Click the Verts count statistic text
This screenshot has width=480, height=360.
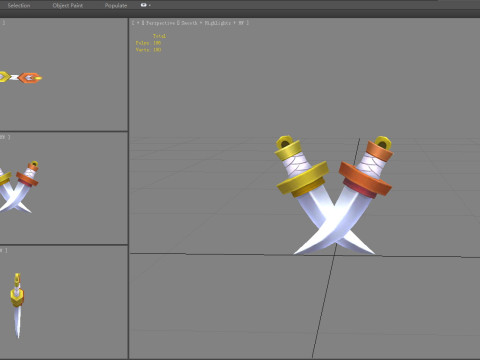click(x=148, y=50)
